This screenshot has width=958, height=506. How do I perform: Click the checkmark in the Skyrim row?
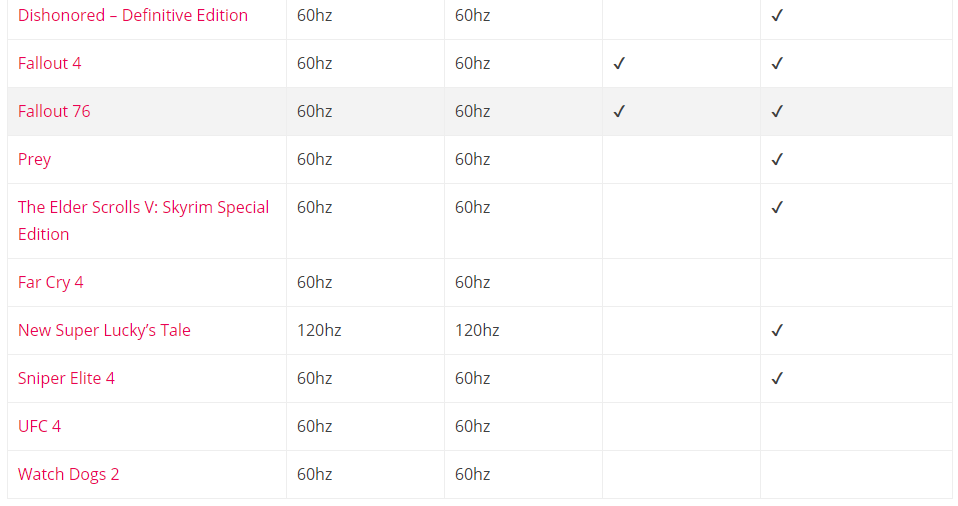coord(777,208)
